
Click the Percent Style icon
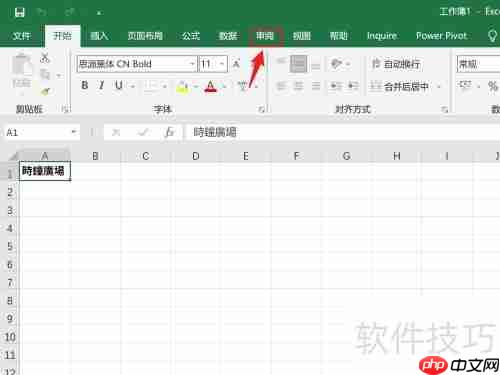pos(493,86)
